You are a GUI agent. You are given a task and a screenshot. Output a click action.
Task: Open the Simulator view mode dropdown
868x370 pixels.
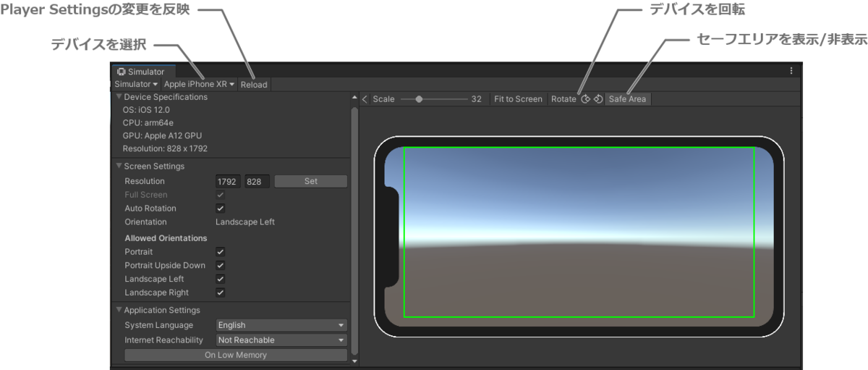pyautogui.click(x=136, y=85)
